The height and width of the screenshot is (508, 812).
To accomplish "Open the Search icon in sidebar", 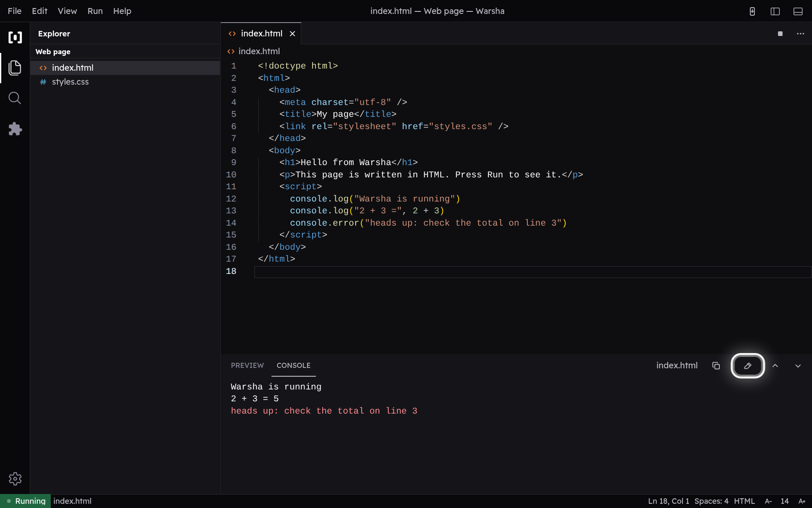I will (x=15, y=98).
